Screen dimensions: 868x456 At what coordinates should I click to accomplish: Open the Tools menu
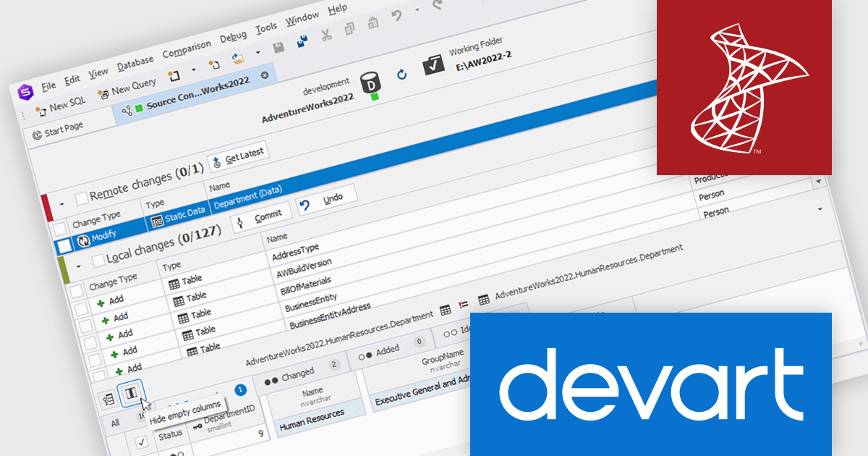pyautogui.click(x=266, y=28)
